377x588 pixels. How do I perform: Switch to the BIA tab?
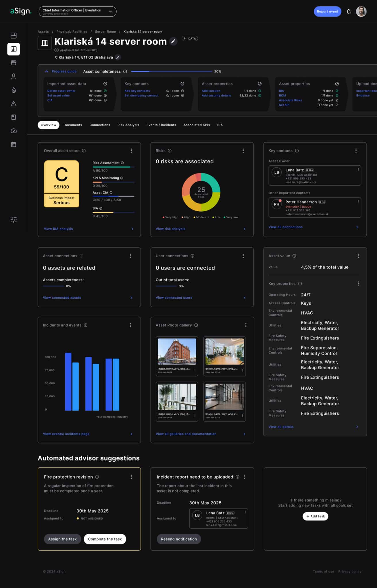tap(220, 125)
